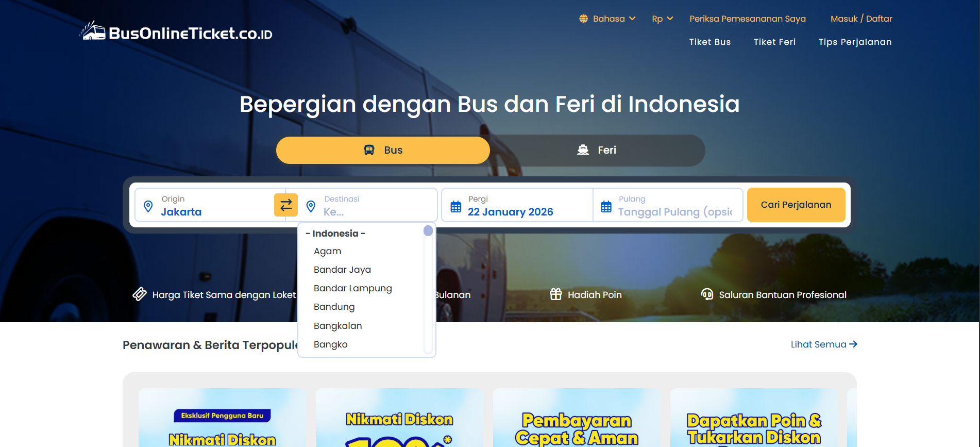The height and width of the screenshot is (447, 980).
Task: Open the Dapatkan Poin & Tukarkan Diskon card
Action: 754,418
